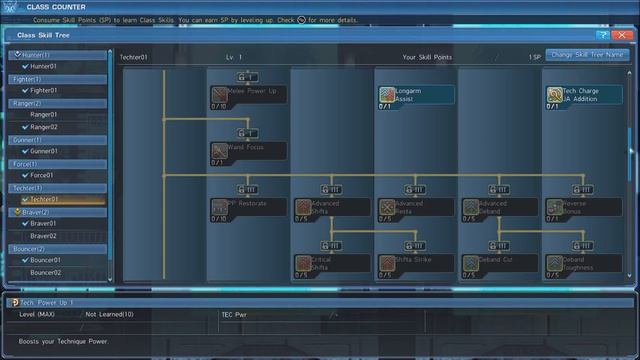The width and height of the screenshot is (640, 360).
Task: Click the Longarm Assist skill icon
Action: click(387, 95)
